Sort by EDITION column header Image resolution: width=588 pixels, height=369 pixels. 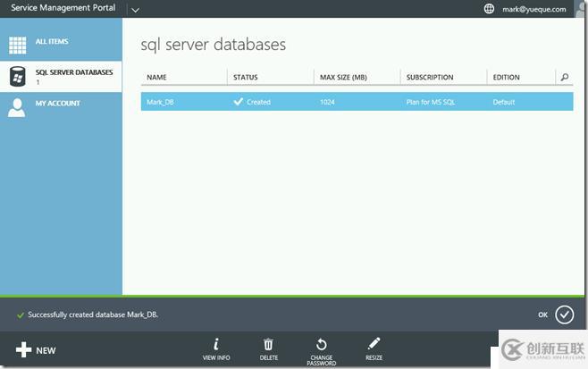click(507, 77)
